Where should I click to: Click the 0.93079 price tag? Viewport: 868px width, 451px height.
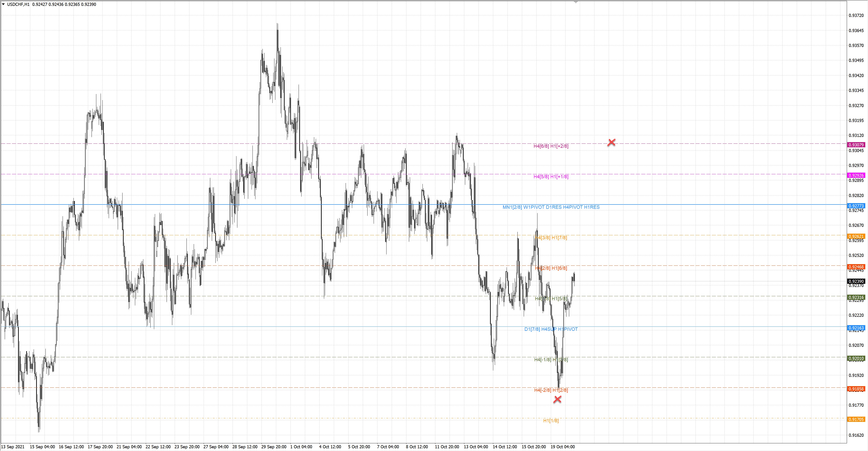pyautogui.click(x=856, y=145)
